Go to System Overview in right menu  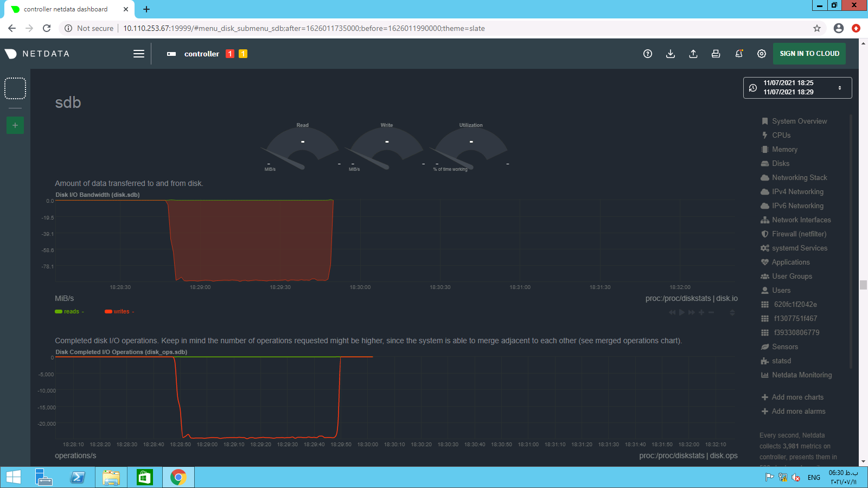(799, 121)
